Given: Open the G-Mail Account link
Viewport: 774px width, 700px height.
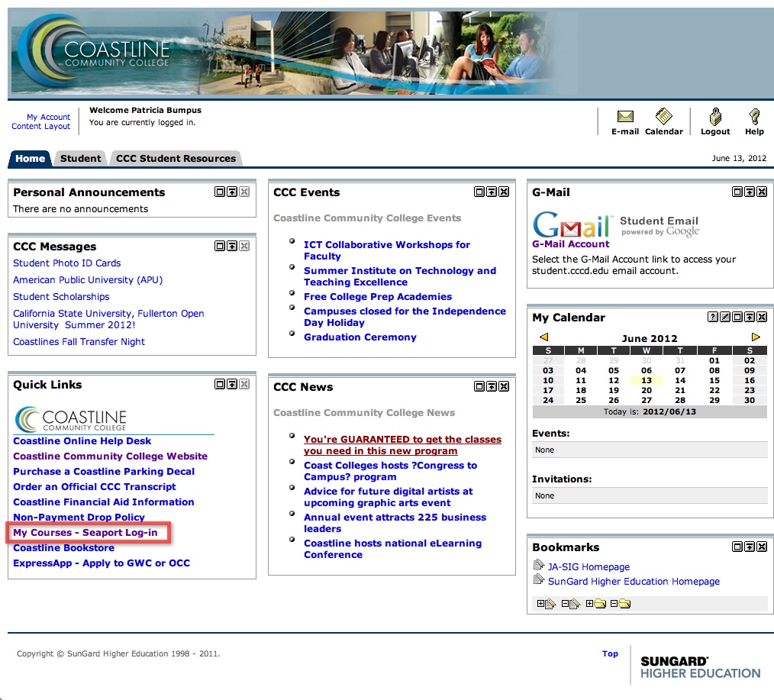Looking at the screenshot, I should click(x=571, y=244).
